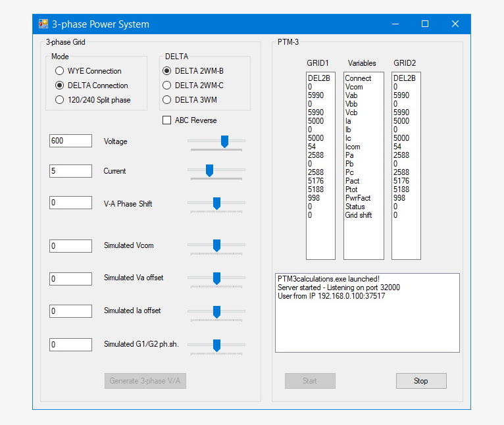Select 5188 value in the GRID2 list
Image resolution: width=504 pixels, height=425 pixels.
pos(401,189)
